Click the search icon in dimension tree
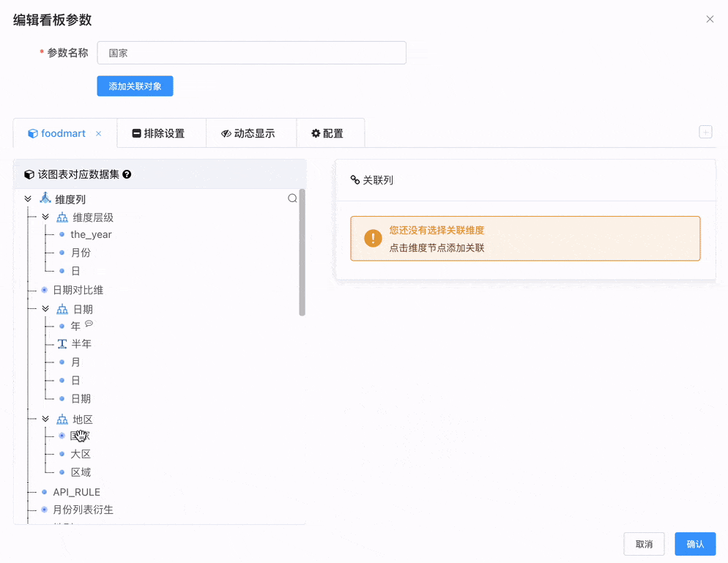The image size is (728, 563). pyautogui.click(x=292, y=198)
